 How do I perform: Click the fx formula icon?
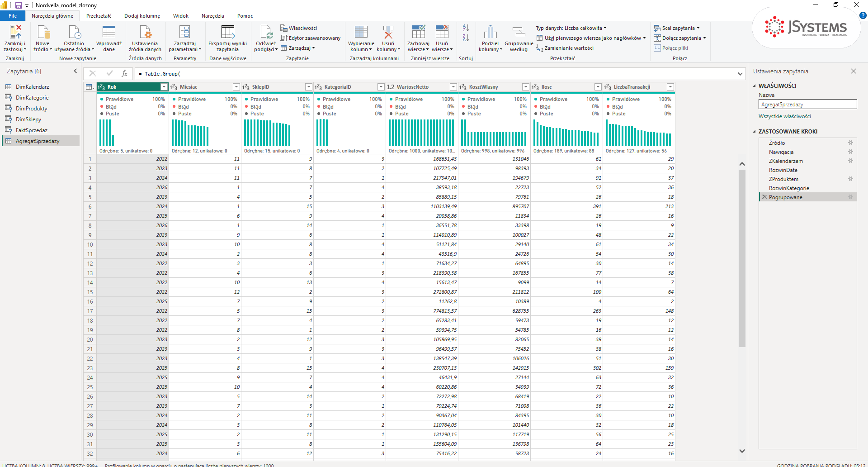(125, 73)
